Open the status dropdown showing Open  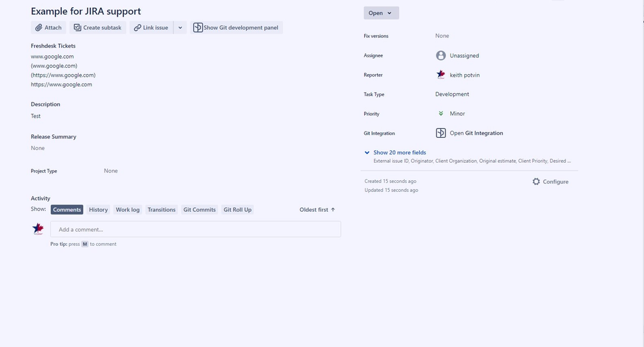[x=381, y=13]
